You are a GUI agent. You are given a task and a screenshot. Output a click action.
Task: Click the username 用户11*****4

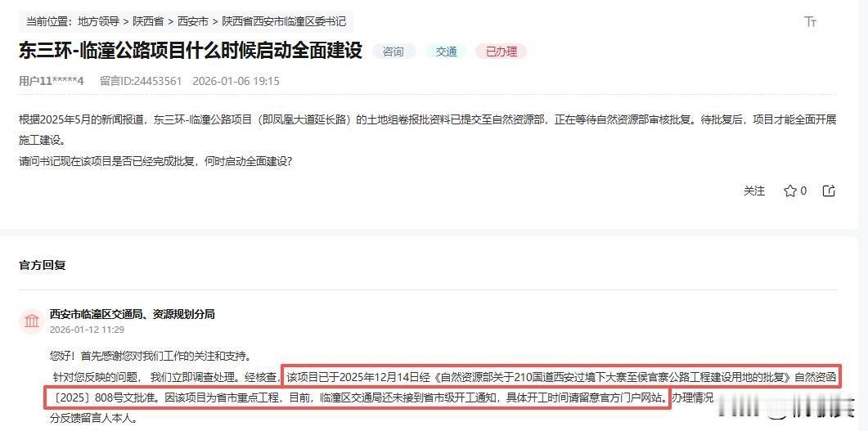(x=51, y=81)
